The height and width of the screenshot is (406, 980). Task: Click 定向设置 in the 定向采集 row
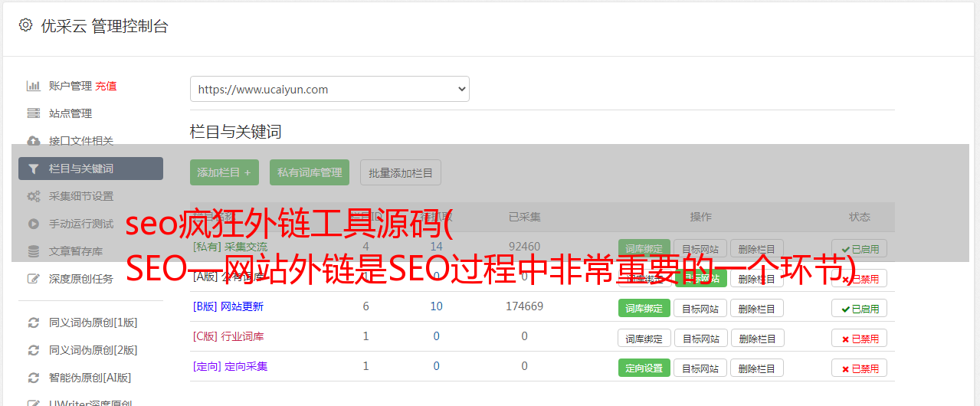coord(644,368)
